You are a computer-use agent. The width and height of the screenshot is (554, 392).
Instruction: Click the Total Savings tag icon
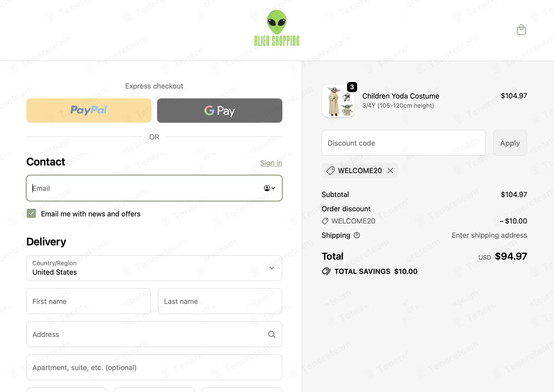point(326,271)
